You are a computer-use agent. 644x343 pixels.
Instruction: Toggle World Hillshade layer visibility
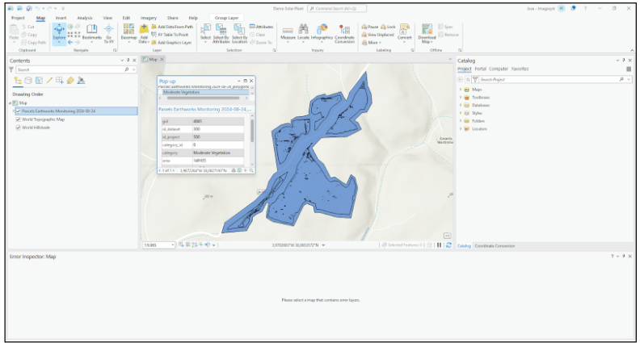pyautogui.click(x=18, y=128)
